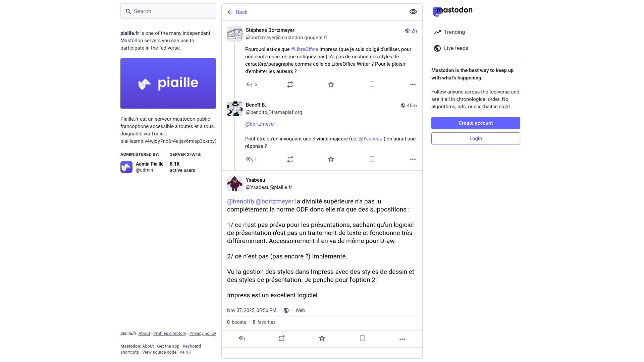The height and width of the screenshot is (362, 644).
Task: Expand more menu on Ysabeau's post
Action: 402,339
